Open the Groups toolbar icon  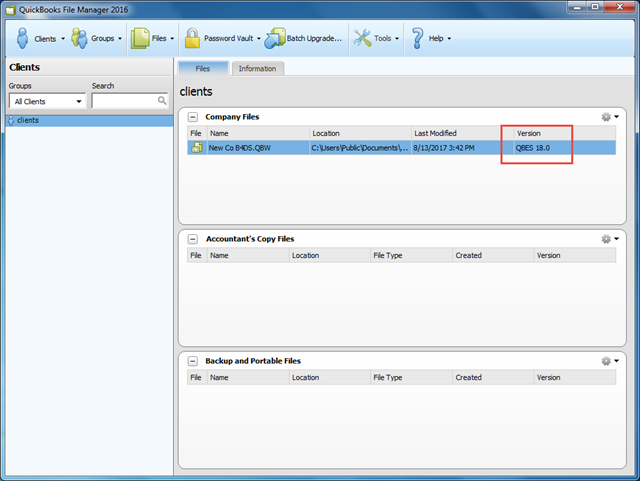coord(79,38)
